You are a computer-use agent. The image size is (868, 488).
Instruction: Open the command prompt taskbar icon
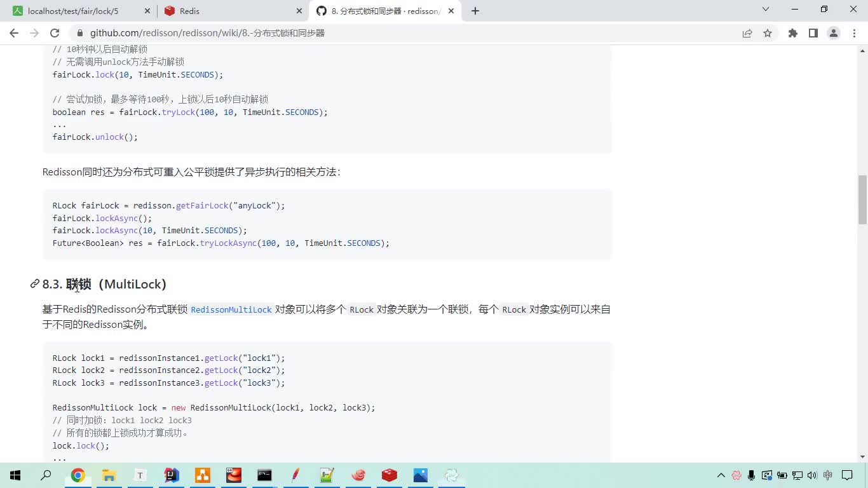[x=264, y=475]
